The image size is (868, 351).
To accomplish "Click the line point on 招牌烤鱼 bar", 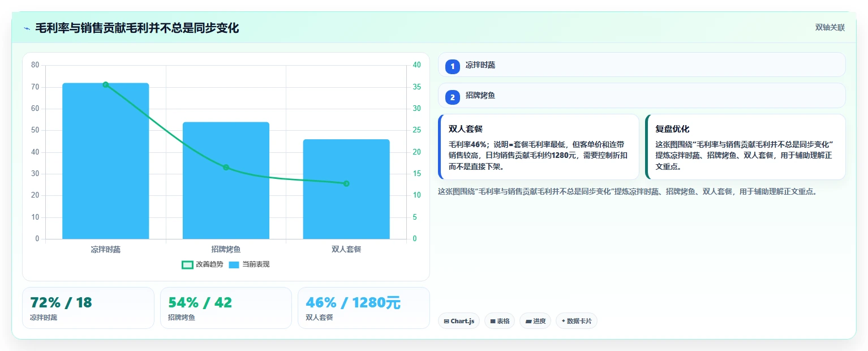I will [226, 168].
